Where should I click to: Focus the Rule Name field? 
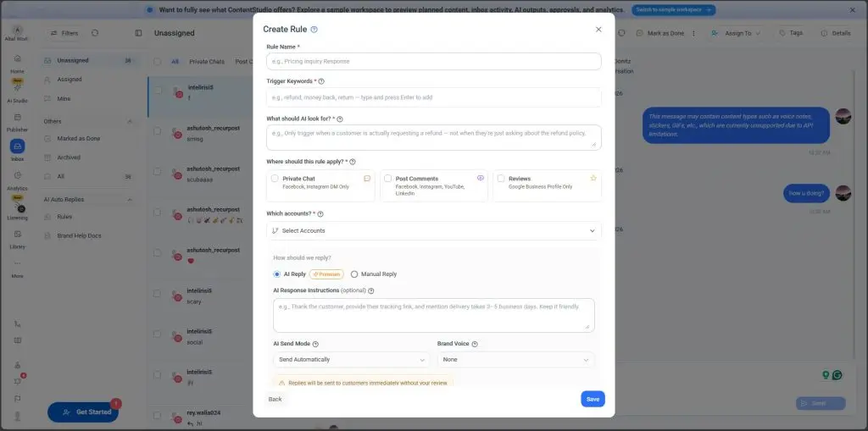click(433, 62)
